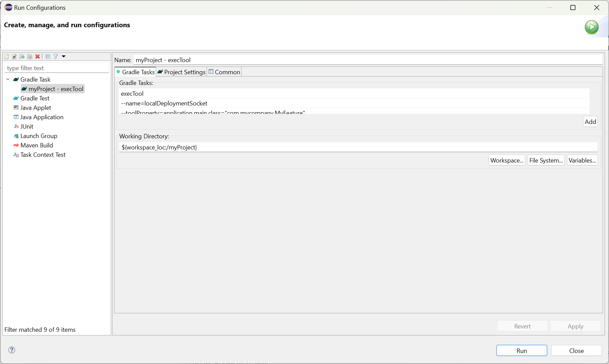Click the Variables... button
Screen dimensions: 609x364
(582, 161)
